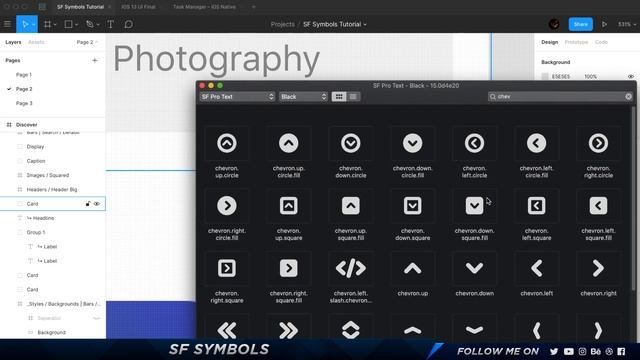Switch symbol browser to grid view
Image resolution: width=640 pixels, height=360 pixels.
click(339, 97)
